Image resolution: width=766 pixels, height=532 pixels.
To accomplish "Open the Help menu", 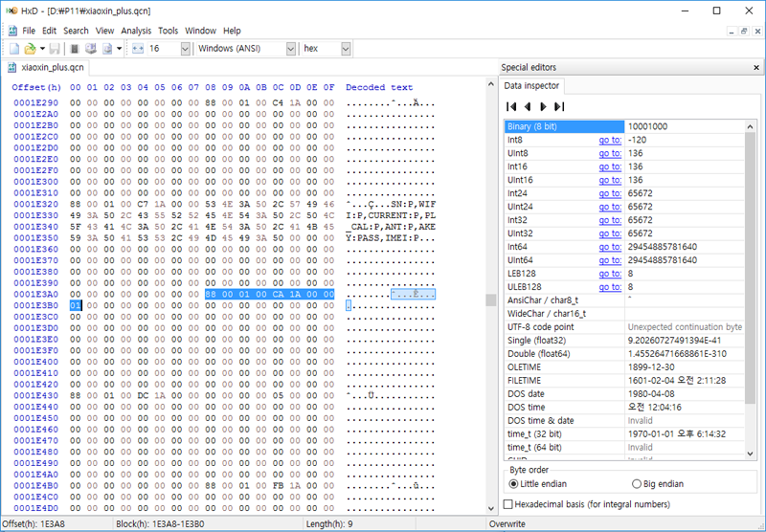I will point(232,31).
